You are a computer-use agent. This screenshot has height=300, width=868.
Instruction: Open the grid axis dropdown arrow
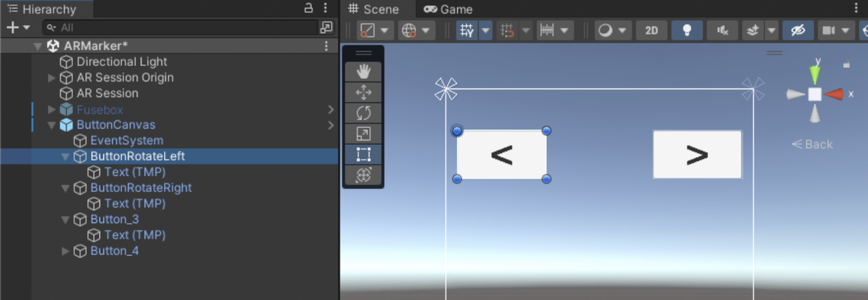pyautogui.click(x=485, y=30)
